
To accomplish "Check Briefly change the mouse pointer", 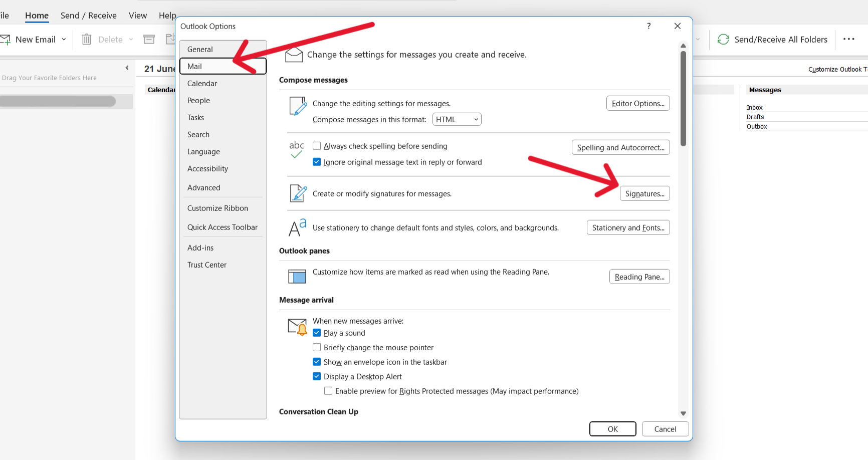I will click(x=317, y=347).
